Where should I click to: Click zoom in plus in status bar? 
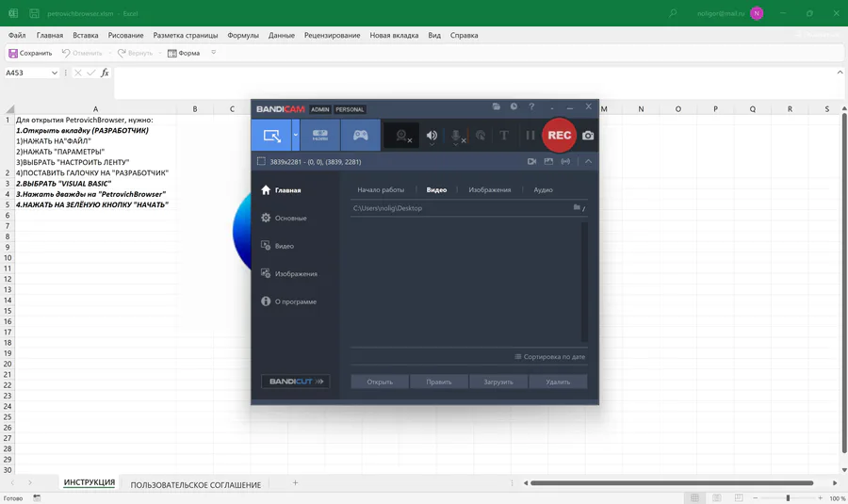pyautogui.click(x=821, y=498)
